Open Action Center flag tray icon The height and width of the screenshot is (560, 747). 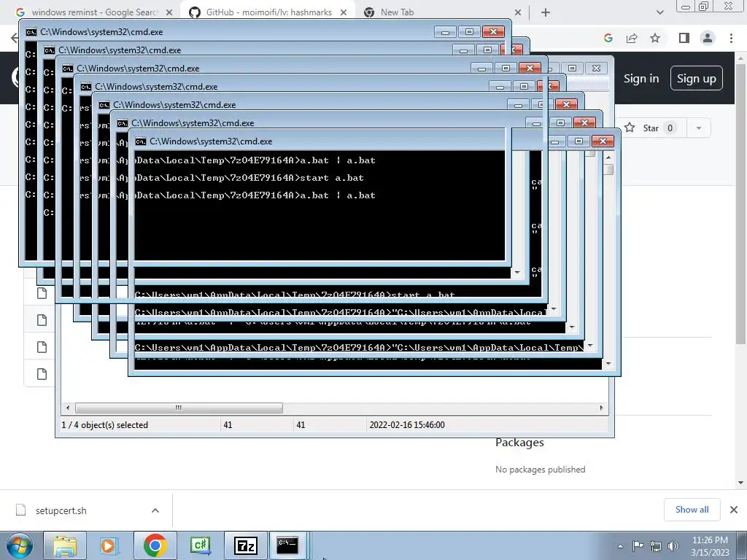(638, 545)
